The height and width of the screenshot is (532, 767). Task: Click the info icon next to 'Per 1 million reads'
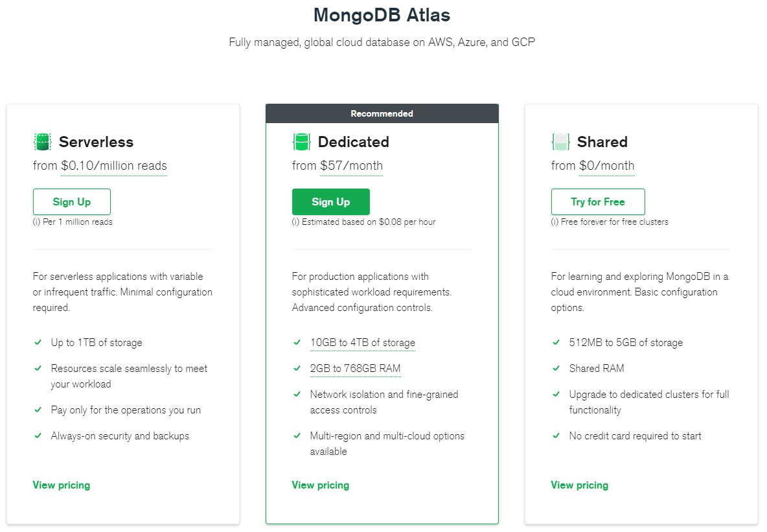click(x=36, y=221)
